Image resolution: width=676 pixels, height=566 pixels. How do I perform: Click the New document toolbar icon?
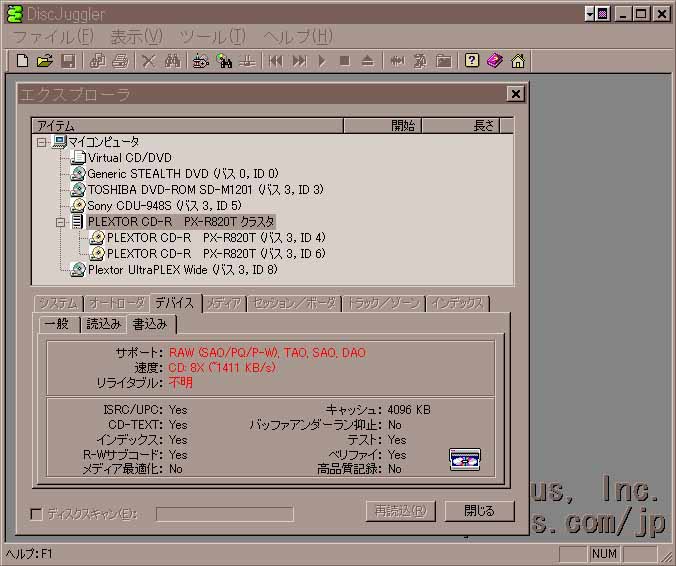22,61
